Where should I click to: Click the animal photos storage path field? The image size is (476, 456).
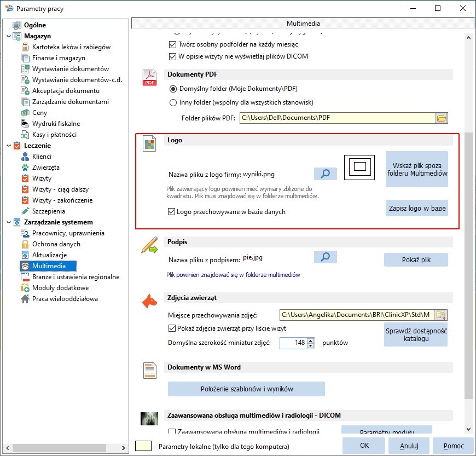(357, 315)
